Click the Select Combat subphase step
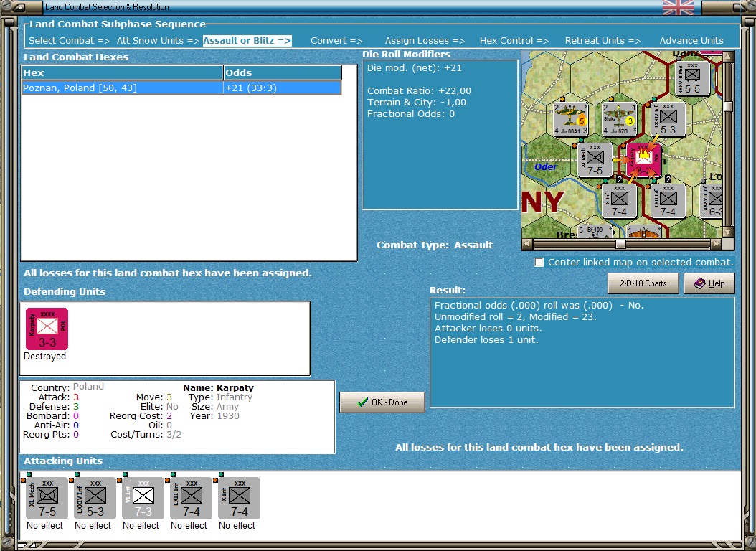Viewport: 756px width, 551px height. tap(69, 40)
